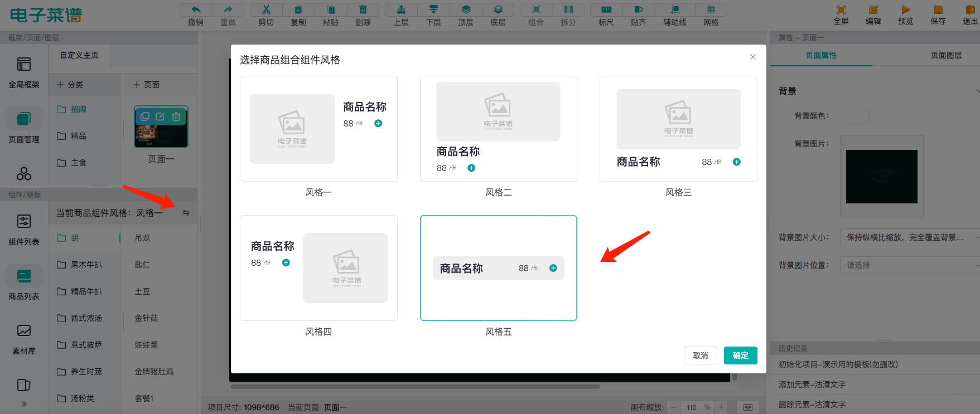The image size is (980, 414).
Task: Increase canvas zoom with plus button
Action: pyautogui.click(x=721, y=407)
